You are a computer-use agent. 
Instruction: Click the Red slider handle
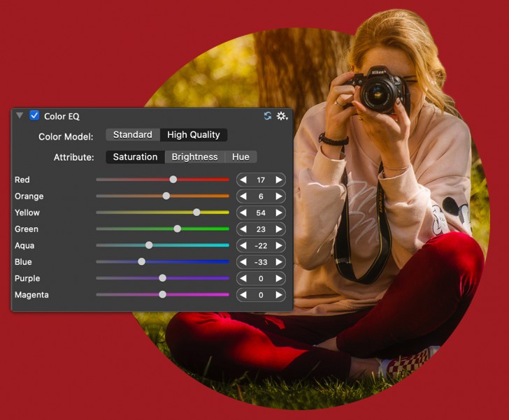point(173,180)
